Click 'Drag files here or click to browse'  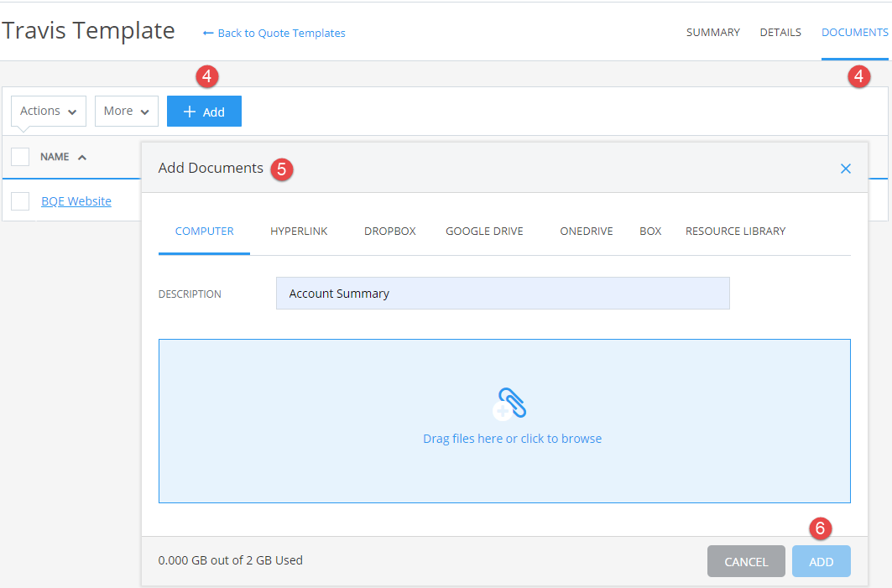click(512, 439)
